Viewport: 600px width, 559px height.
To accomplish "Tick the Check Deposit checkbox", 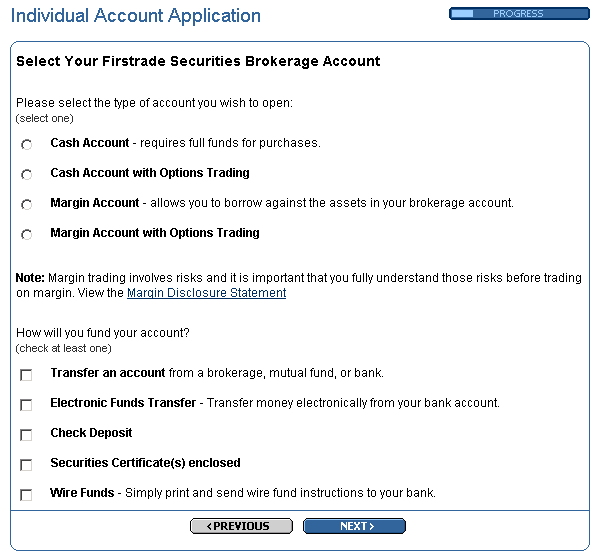I will (x=26, y=435).
